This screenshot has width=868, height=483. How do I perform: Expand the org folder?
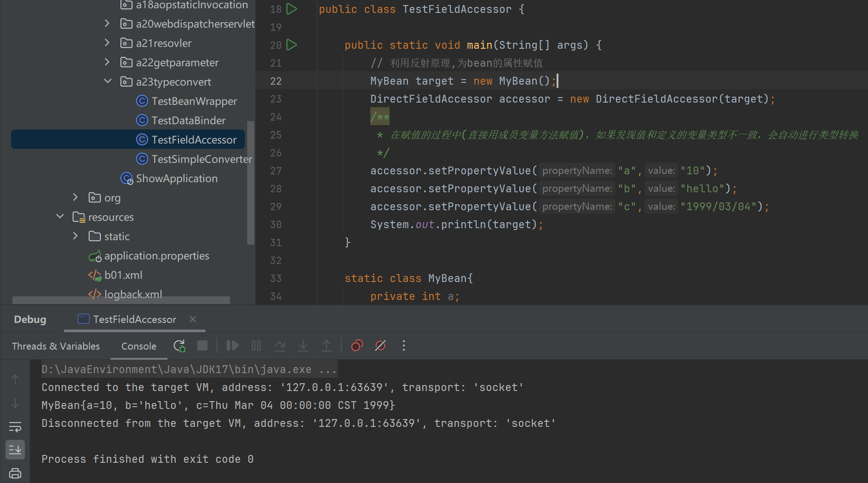coord(75,197)
